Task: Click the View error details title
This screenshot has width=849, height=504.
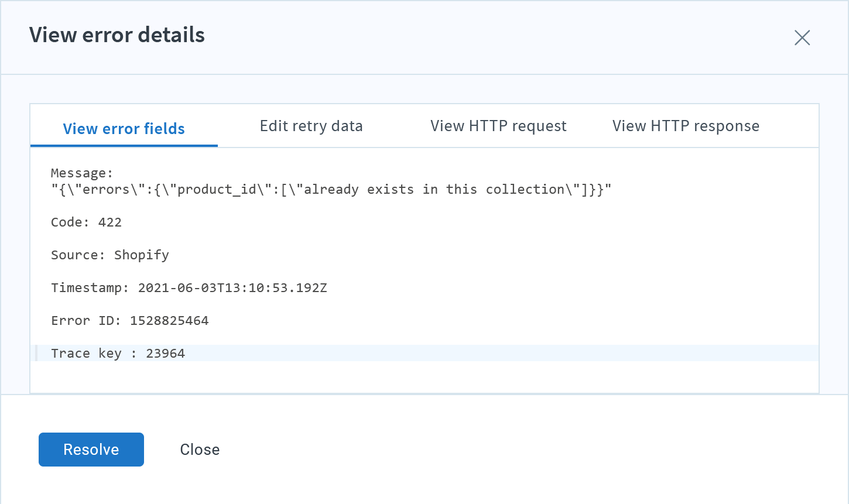Action: [117, 35]
